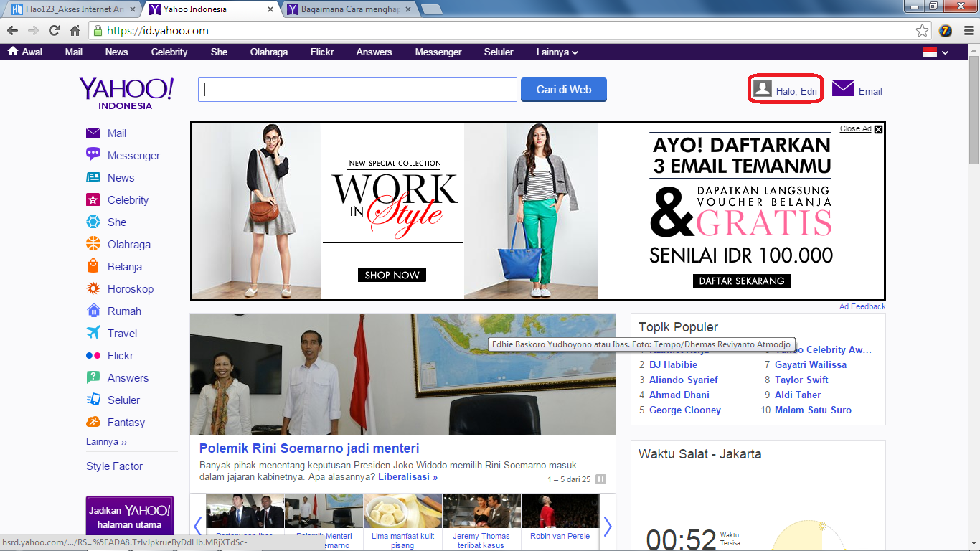Open trending topic BJ Habibie
The image size is (980, 551).
[x=673, y=364]
